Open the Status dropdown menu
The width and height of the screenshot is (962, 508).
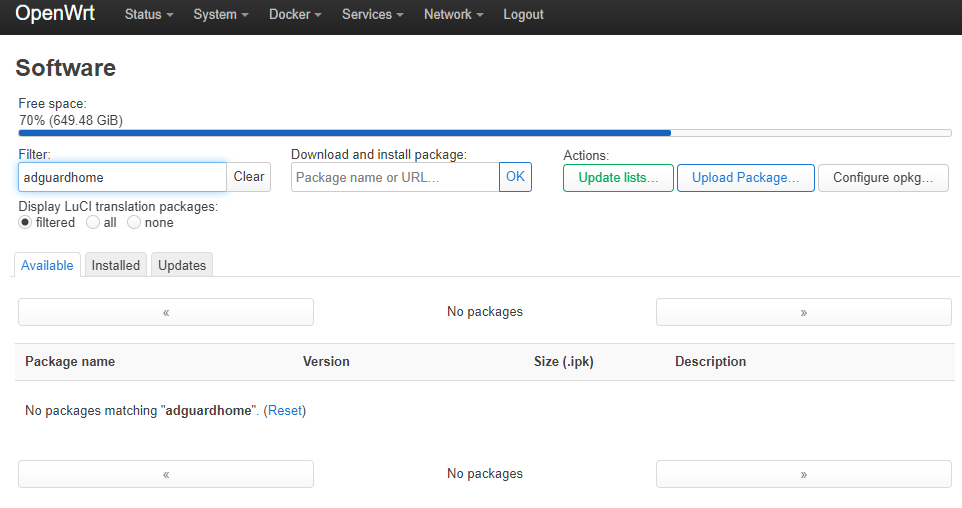(x=149, y=15)
